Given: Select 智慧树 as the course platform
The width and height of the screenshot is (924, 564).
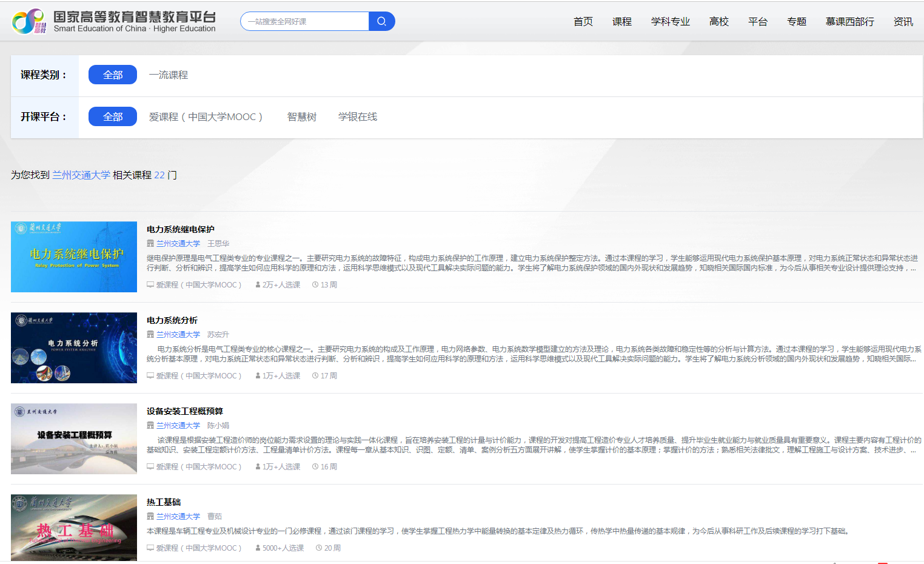Looking at the screenshot, I should click(x=301, y=117).
